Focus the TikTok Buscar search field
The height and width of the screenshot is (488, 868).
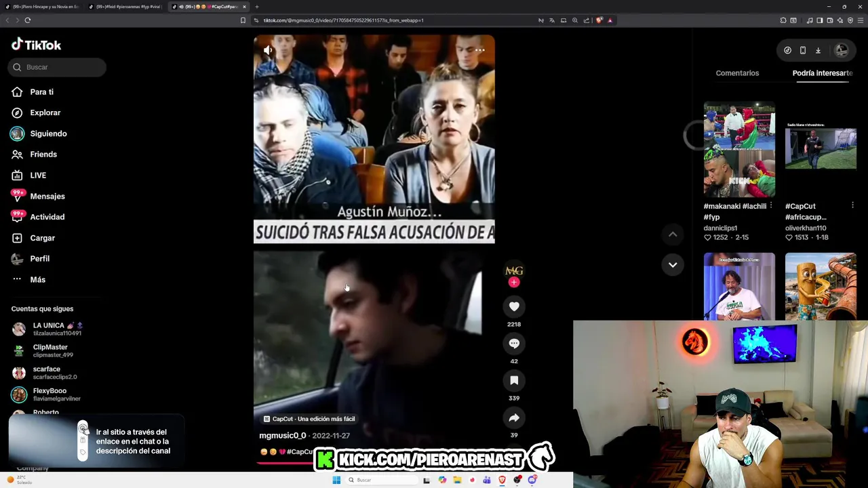[x=58, y=67]
